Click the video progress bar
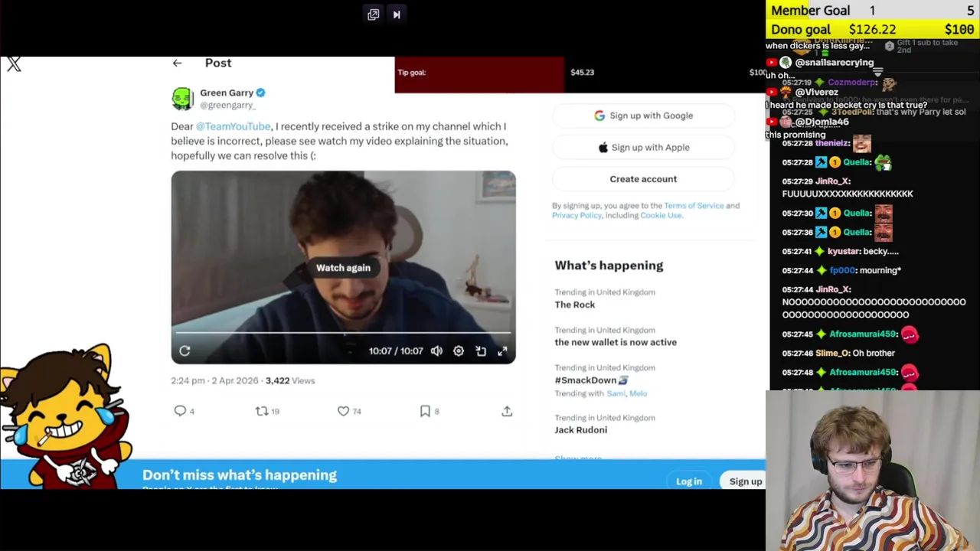The image size is (980, 551). [343, 333]
